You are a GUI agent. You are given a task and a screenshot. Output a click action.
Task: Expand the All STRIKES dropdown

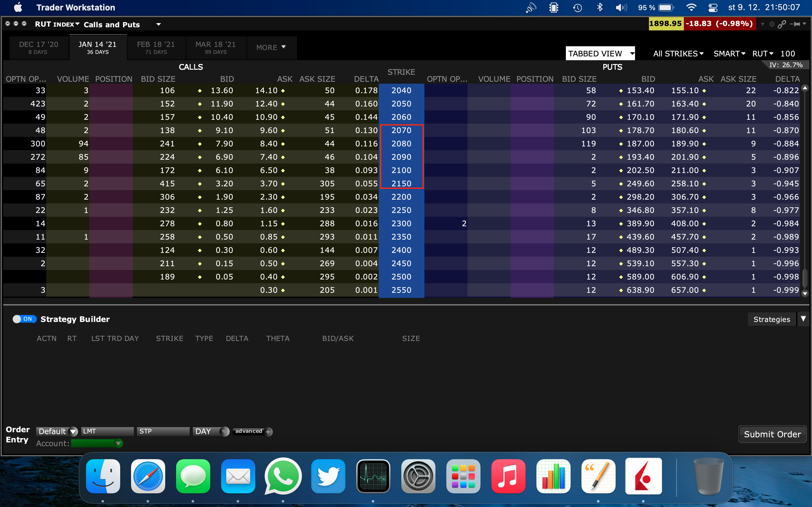(678, 54)
